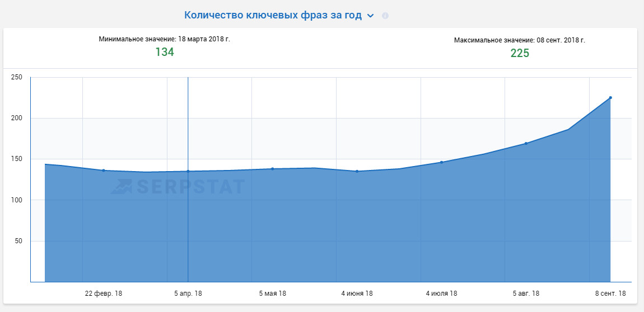Click the data point on the 5 апр. 18 line
The width and height of the screenshot is (644, 312).
pos(188,171)
